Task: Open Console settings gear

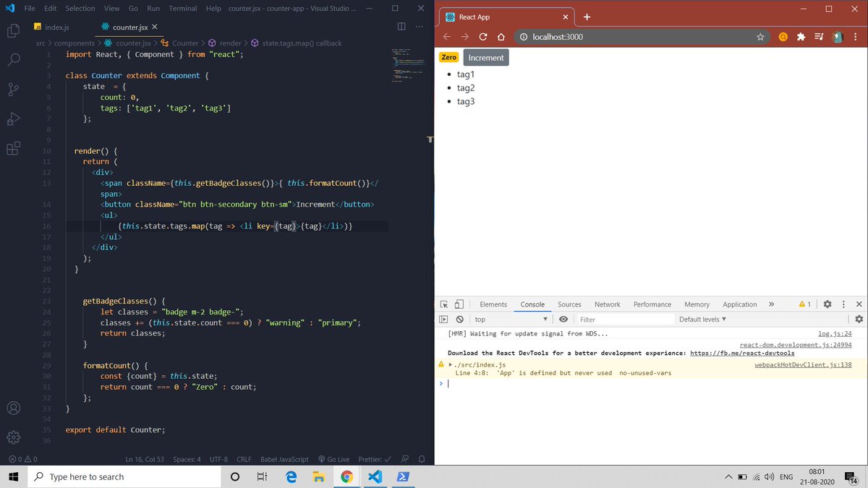Action: 859,319
